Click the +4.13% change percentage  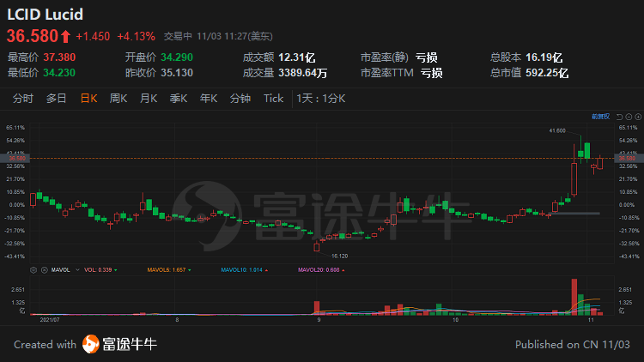(x=136, y=37)
